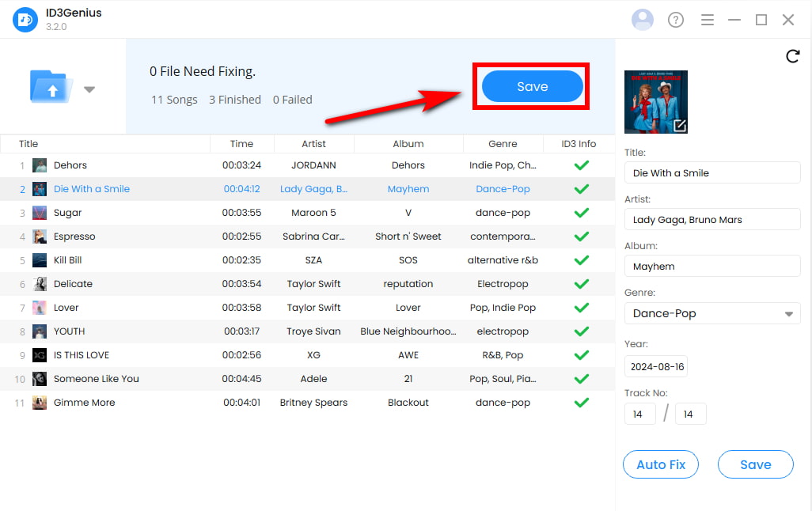Click the Gimme More cover thumbnail

[x=40, y=403]
